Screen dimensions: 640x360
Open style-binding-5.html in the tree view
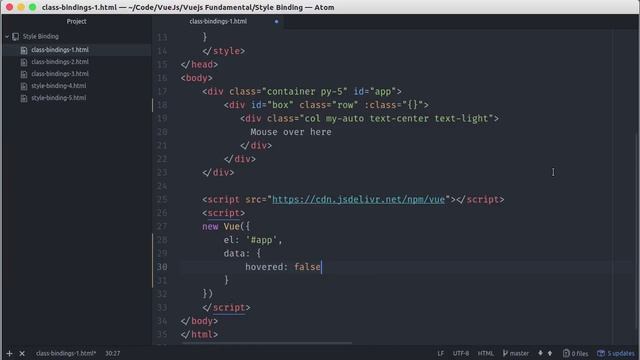[x=59, y=98]
